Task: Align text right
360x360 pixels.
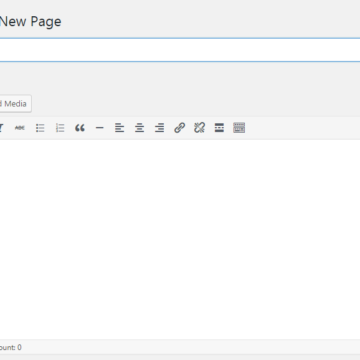Action: pos(160,128)
